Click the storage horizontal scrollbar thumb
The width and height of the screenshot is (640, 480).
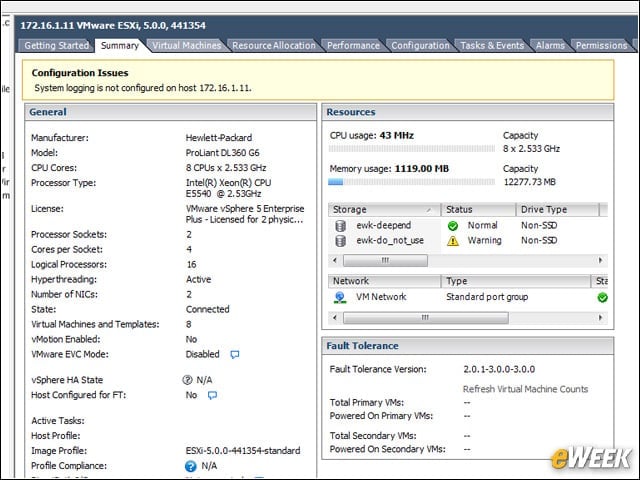point(385,260)
